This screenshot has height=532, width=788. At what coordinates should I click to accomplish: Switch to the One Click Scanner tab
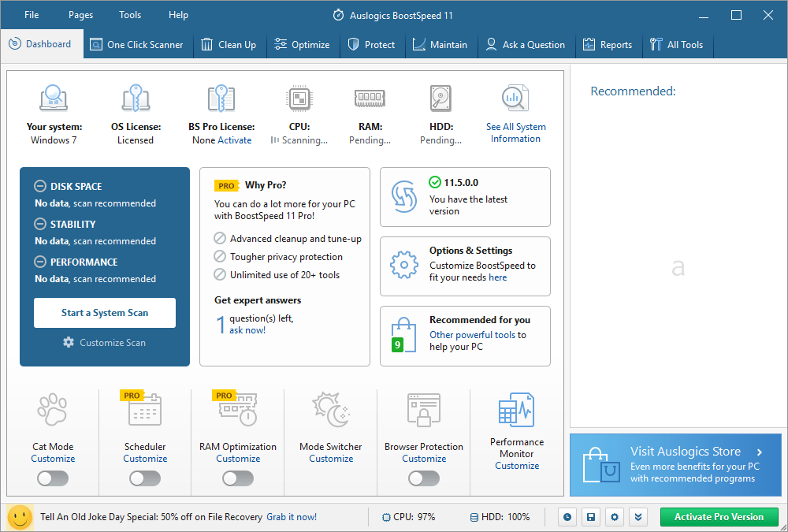pyautogui.click(x=138, y=44)
